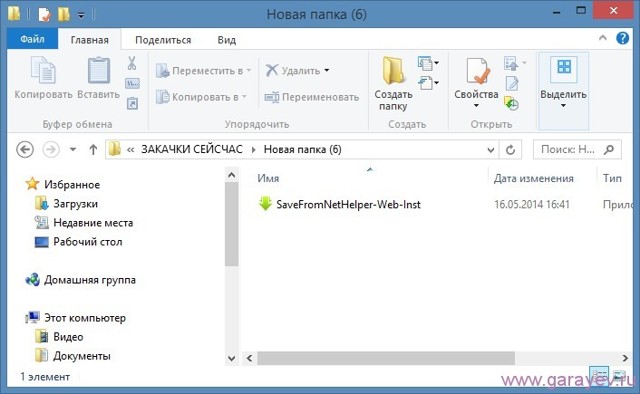Open the Easy access dropdown in Create group
Screen dimensions: 640x394
point(428,83)
